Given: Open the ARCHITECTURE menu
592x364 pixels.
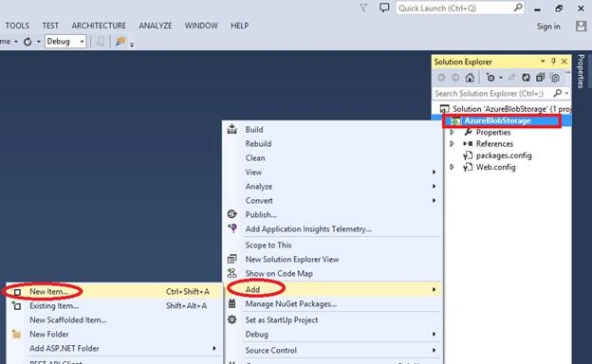Looking at the screenshot, I should point(99,26).
